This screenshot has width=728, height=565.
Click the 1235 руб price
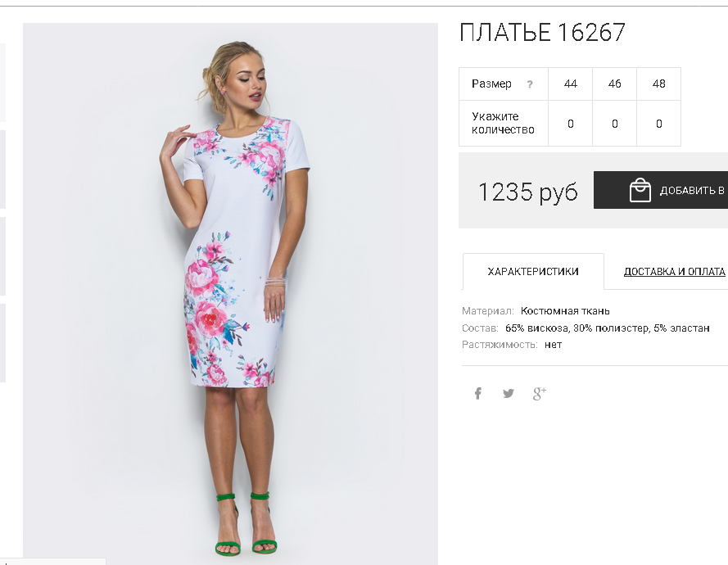coord(528,192)
